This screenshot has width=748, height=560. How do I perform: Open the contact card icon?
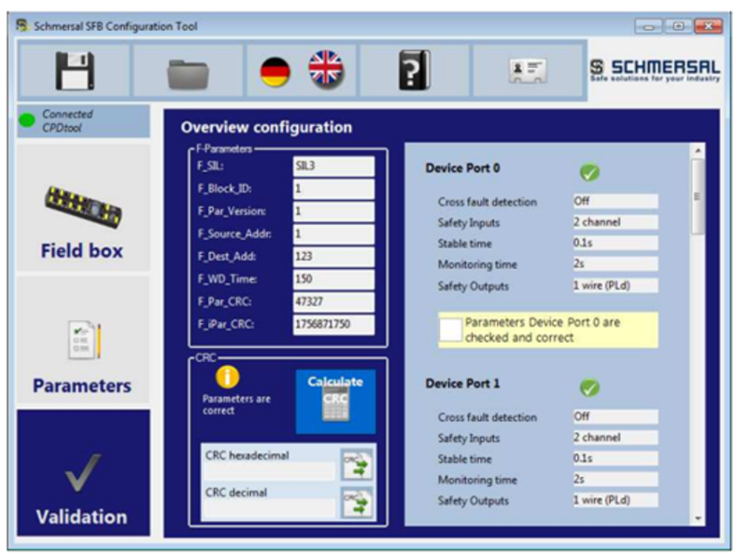tap(527, 71)
